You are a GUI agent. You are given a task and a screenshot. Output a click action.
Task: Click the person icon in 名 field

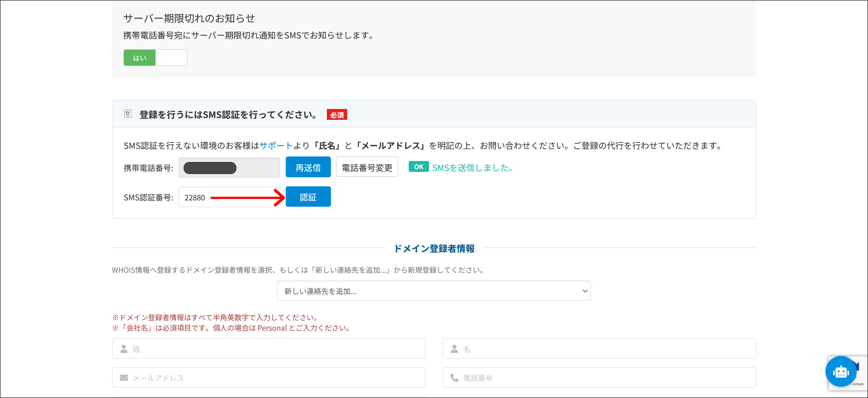point(454,349)
